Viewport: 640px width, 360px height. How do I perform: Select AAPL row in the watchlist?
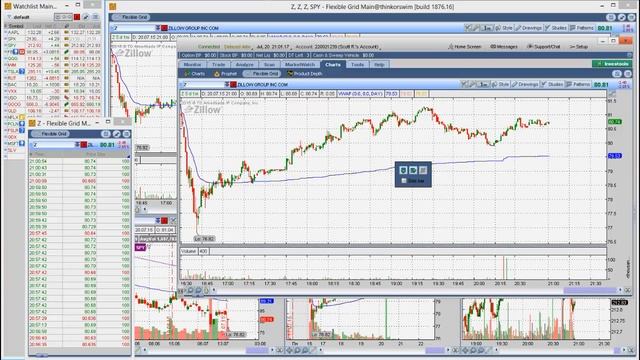point(52,32)
